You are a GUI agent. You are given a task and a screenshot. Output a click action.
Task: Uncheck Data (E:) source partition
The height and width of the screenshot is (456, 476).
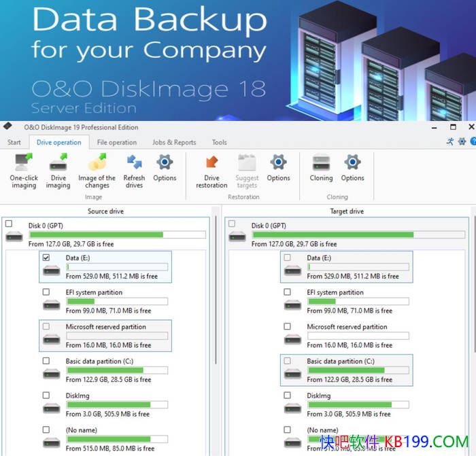click(x=46, y=258)
